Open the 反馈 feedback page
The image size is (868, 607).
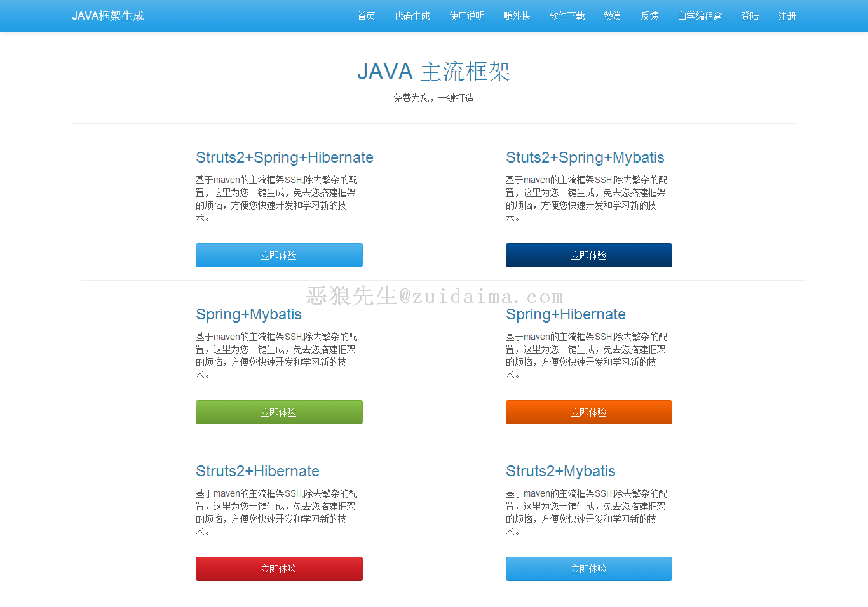click(649, 16)
